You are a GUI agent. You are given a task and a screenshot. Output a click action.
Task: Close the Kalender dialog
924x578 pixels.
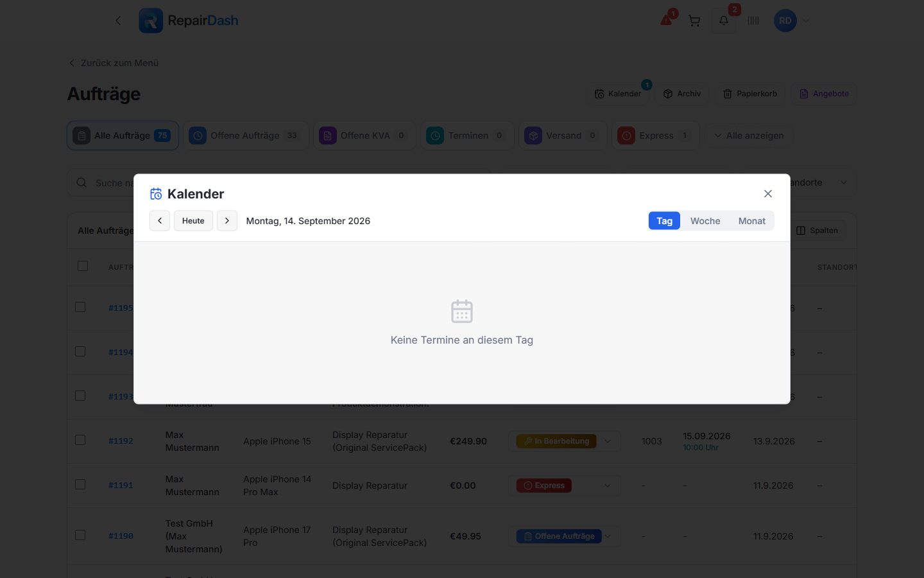click(x=767, y=194)
